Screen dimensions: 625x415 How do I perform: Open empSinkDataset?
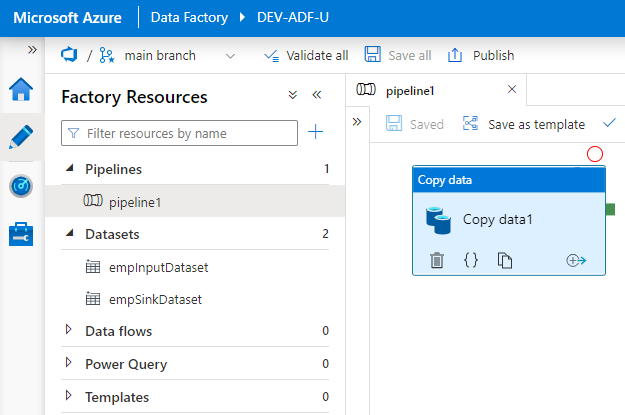pyautogui.click(x=155, y=299)
